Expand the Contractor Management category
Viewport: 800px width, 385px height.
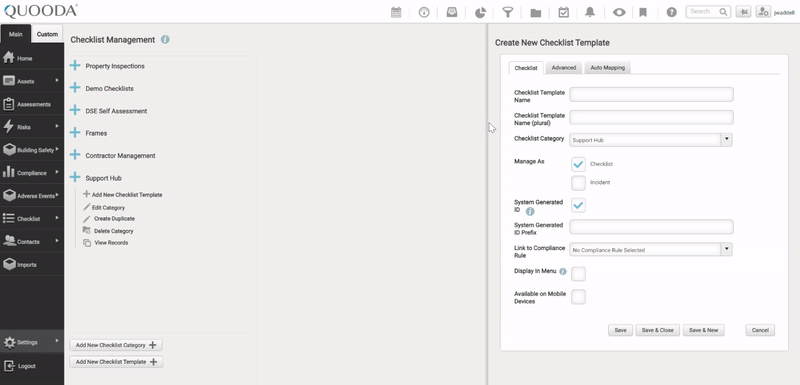(75, 156)
